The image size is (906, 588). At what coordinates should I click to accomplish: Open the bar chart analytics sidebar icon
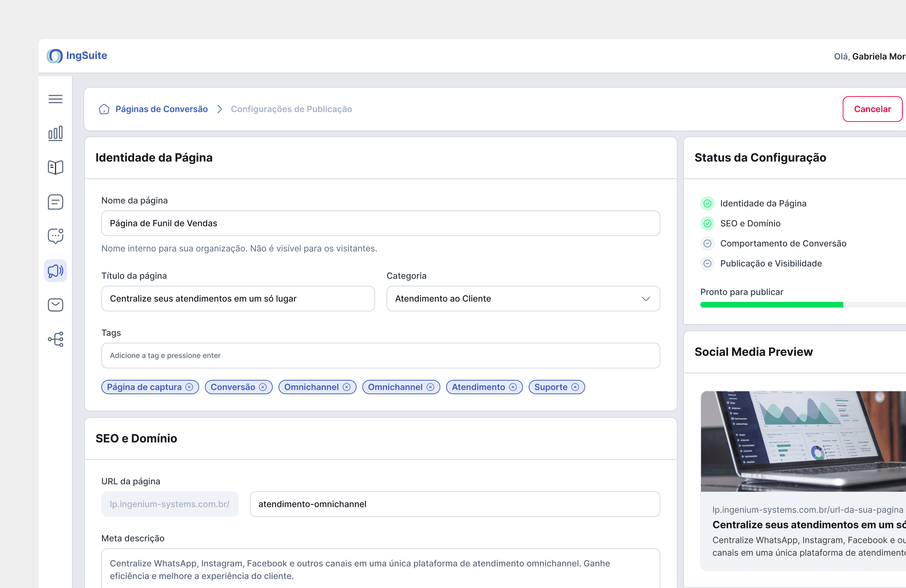(55, 133)
